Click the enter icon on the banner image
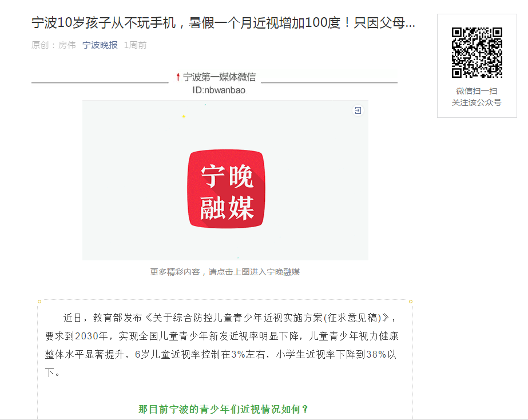528x420 pixels. (358, 110)
